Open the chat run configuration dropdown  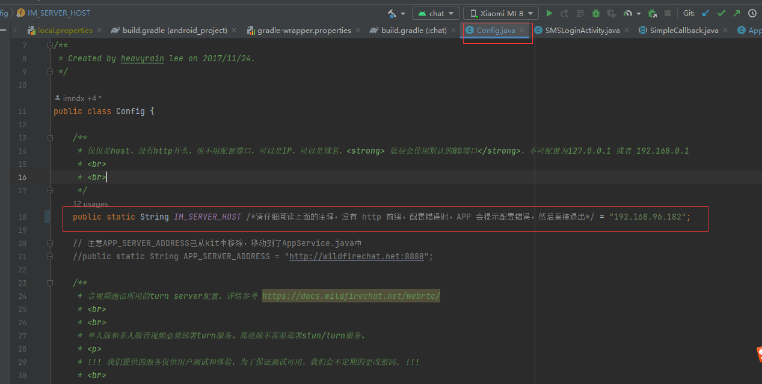[x=436, y=13]
